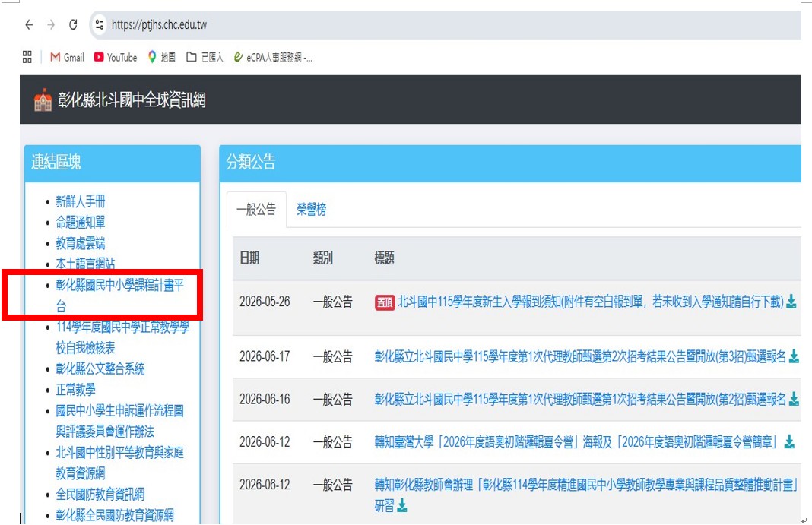Download the attachment after 研習 in the last announcement
The height and width of the screenshot is (525, 812).
(402, 505)
